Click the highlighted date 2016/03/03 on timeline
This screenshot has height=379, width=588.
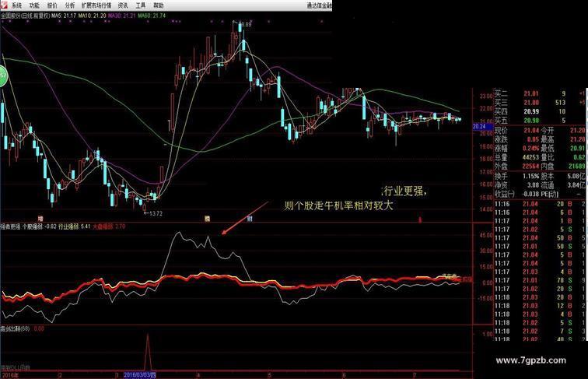coord(139,375)
